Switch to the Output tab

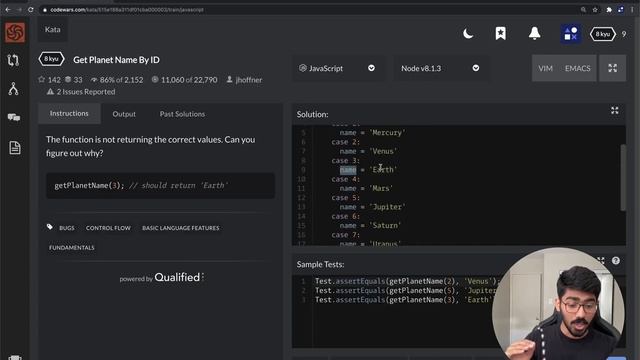coord(124,114)
